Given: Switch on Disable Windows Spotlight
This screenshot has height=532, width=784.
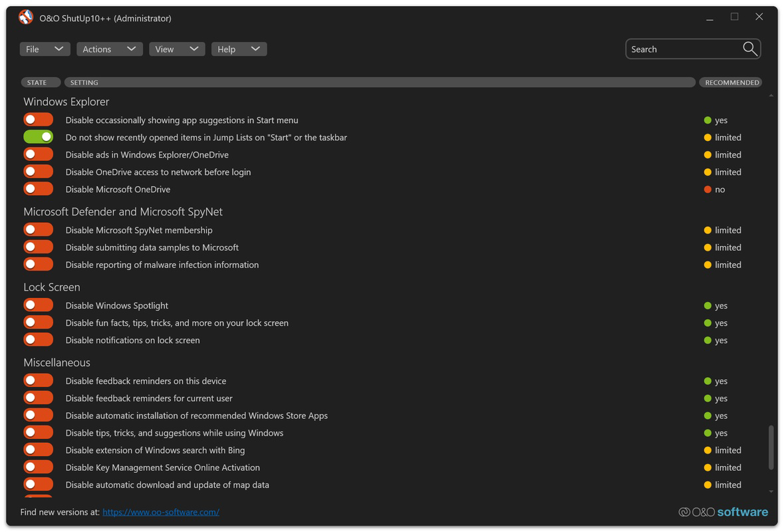Looking at the screenshot, I should (x=38, y=305).
